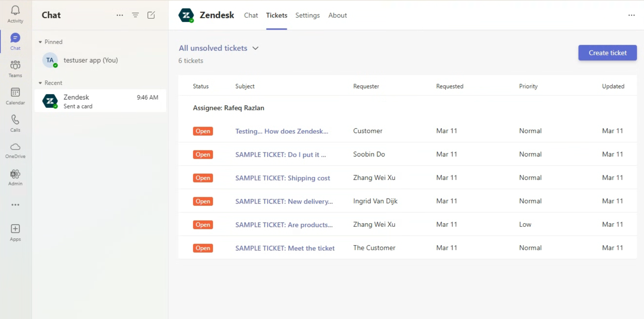The width and height of the screenshot is (644, 319).
Task: Show more apps via sidebar ellipsis
Action: point(15,205)
